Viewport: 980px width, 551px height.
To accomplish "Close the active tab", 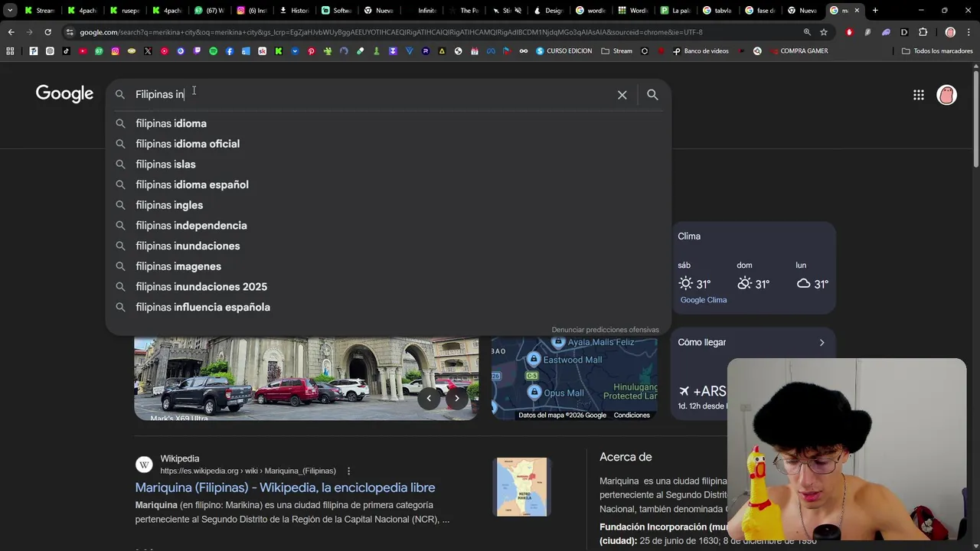I will point(857,11).
